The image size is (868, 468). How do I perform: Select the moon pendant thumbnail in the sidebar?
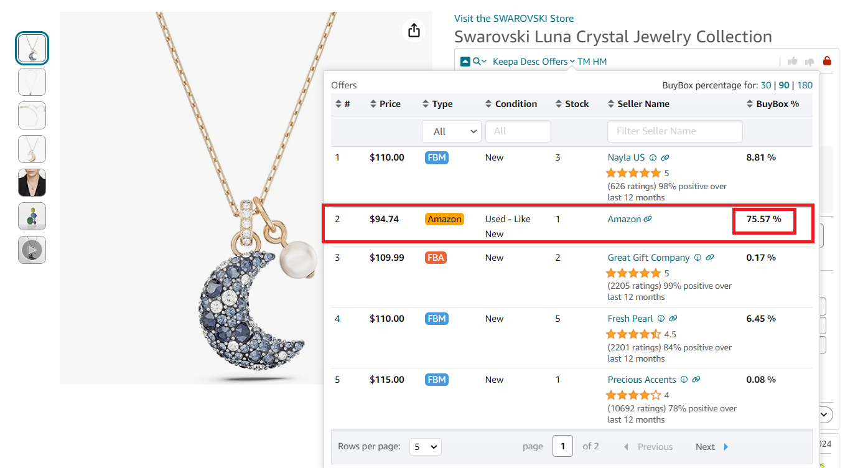coord(32,48)
